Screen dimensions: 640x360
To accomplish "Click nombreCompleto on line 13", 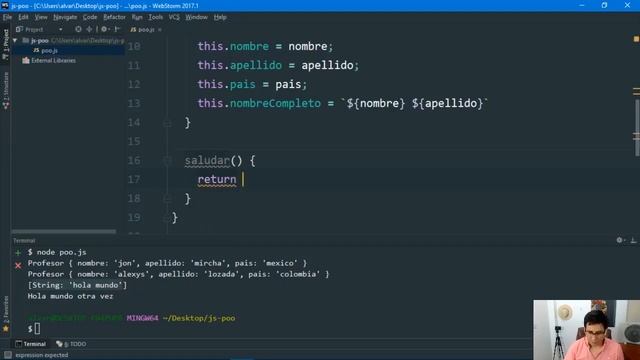I will point(275,103).
